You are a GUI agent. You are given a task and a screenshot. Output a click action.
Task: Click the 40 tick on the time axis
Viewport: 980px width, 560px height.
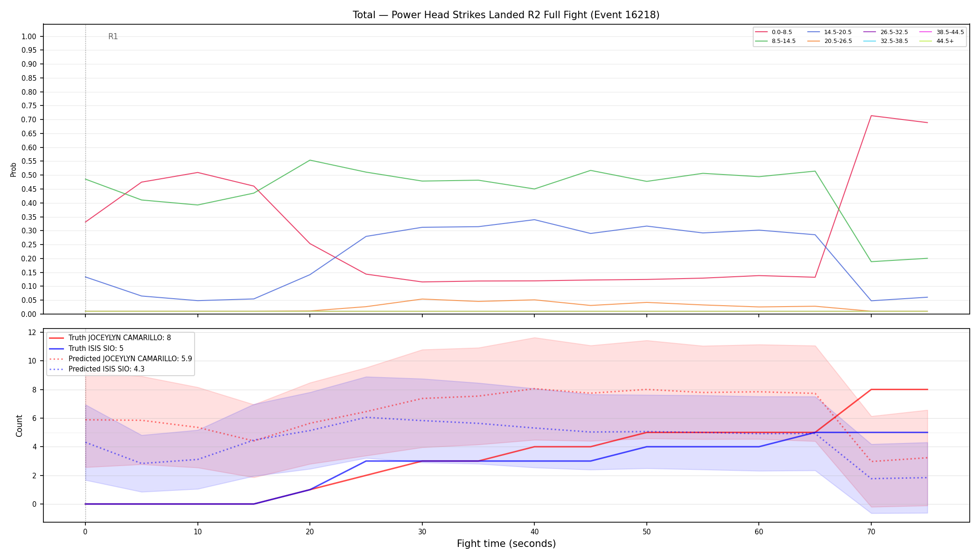534,532
